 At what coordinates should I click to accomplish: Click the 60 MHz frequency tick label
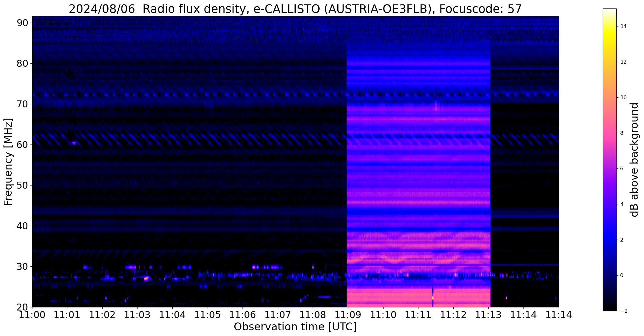[23, 145]
